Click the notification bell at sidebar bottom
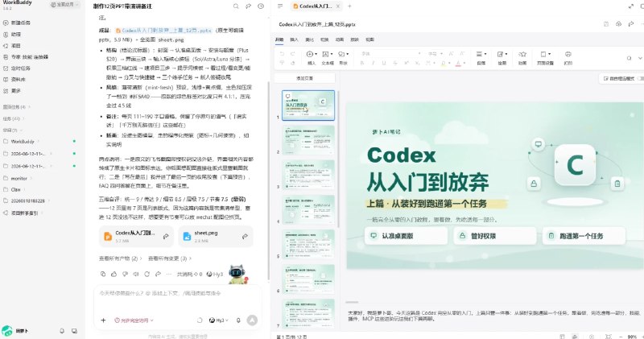644x339 pixels. point(62,331)
